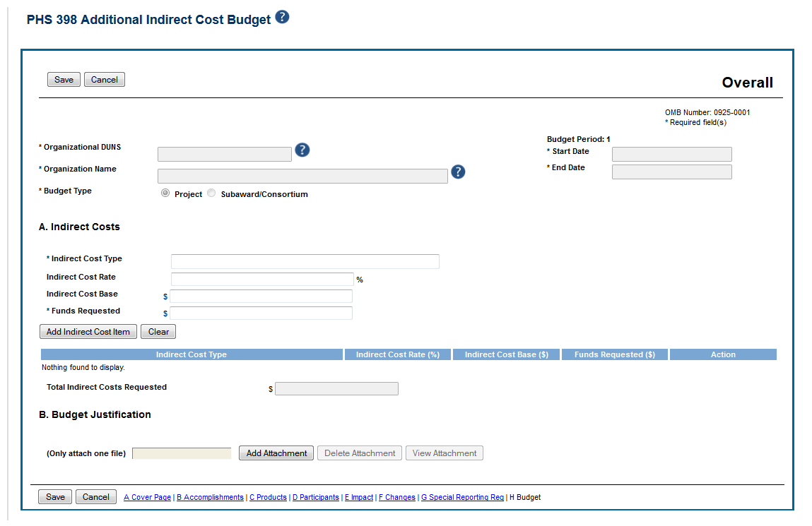Click the top Cancel button
Screen dimensions: 812x526
(105, 80)
